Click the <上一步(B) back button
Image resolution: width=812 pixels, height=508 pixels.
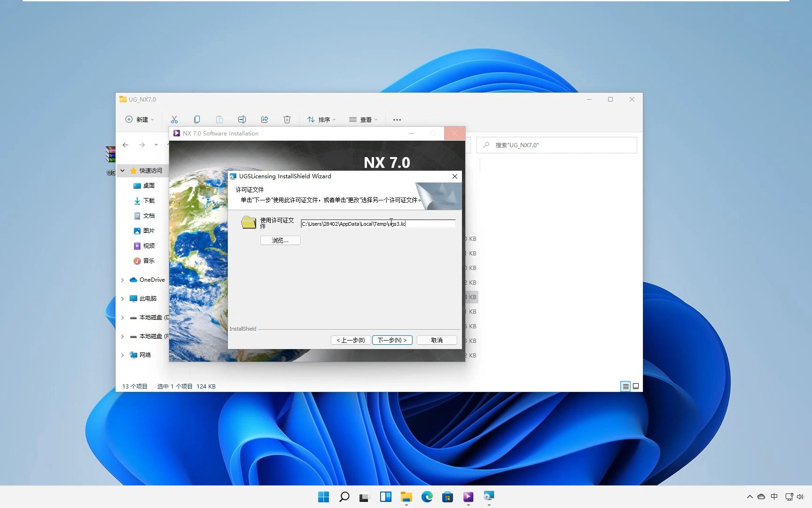(x=351, y=340)
